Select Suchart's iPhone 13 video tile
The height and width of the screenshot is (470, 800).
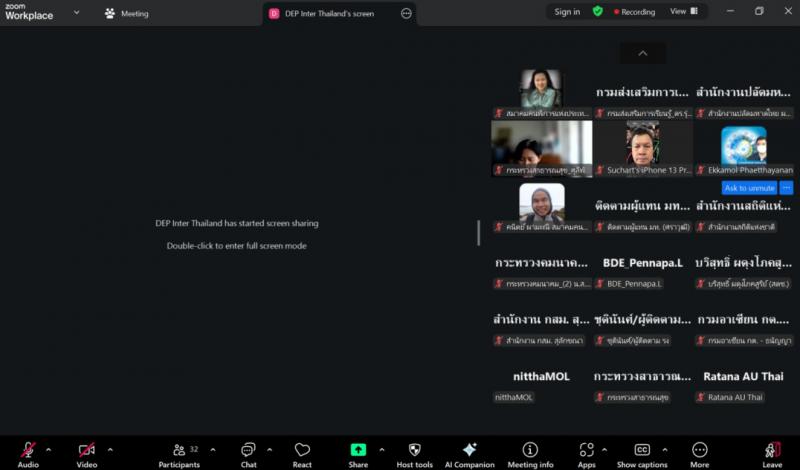[643, 149]
